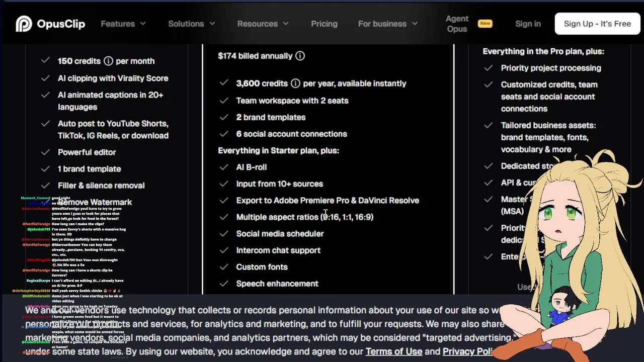Go to the Pricing page
This screenshot has width=644, height=362.
(x=324, y=24)
